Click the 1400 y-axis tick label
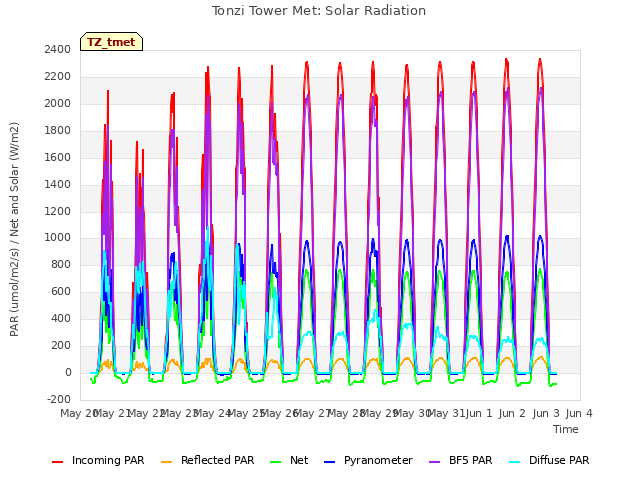This screenshot has width=640, height=480. pos(58,184)
